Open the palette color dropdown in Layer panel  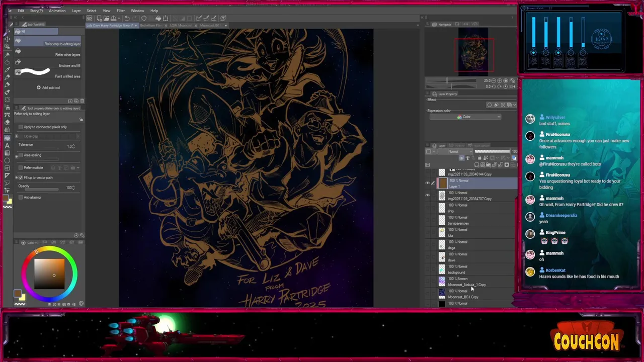point(431,151)
